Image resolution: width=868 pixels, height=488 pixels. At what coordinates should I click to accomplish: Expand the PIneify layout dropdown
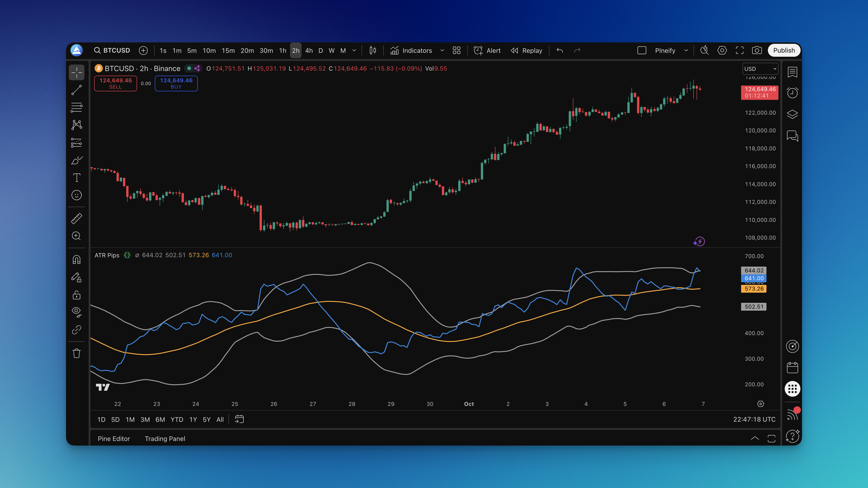(x=686, y=51)
